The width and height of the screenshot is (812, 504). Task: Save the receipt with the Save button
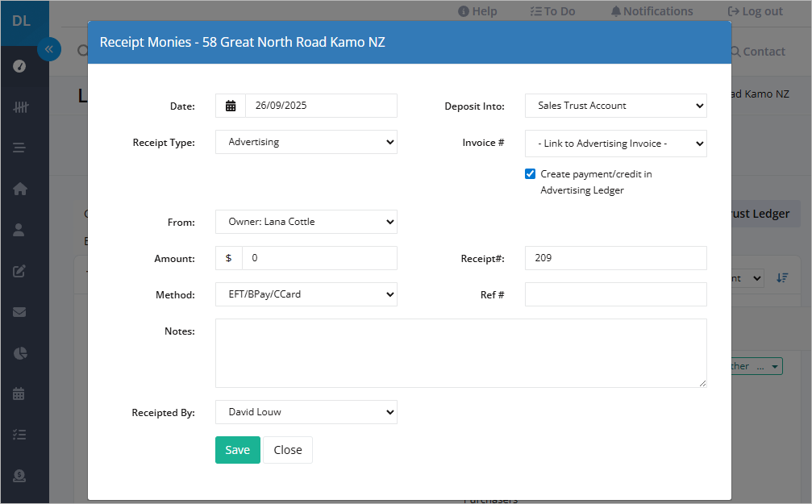click(x=238, y=450)
